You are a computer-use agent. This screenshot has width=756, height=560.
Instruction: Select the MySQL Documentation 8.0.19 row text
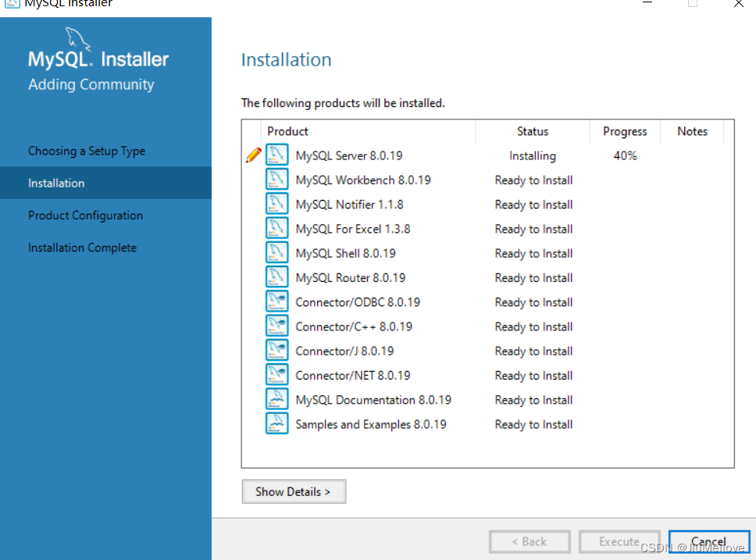pos(373,400)
